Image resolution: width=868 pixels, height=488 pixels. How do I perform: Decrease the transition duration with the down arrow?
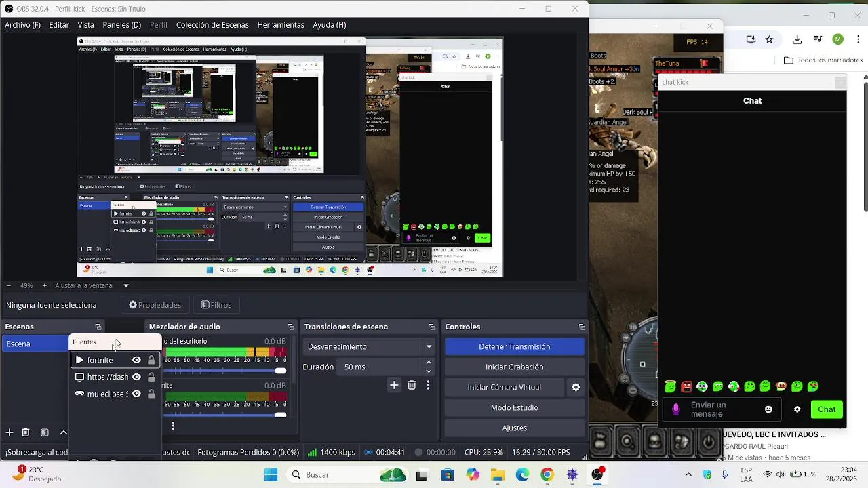(x=428, y=371)
